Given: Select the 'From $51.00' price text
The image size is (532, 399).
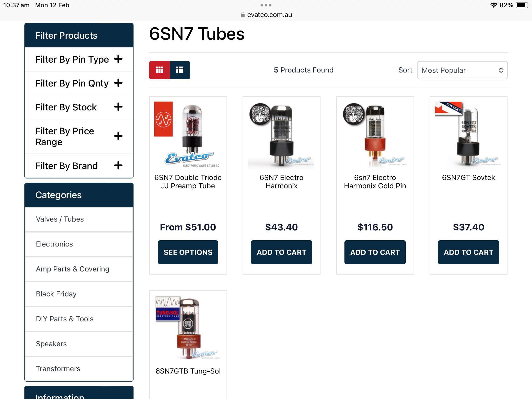Looking at the screenshot, I should click(188, 227).
